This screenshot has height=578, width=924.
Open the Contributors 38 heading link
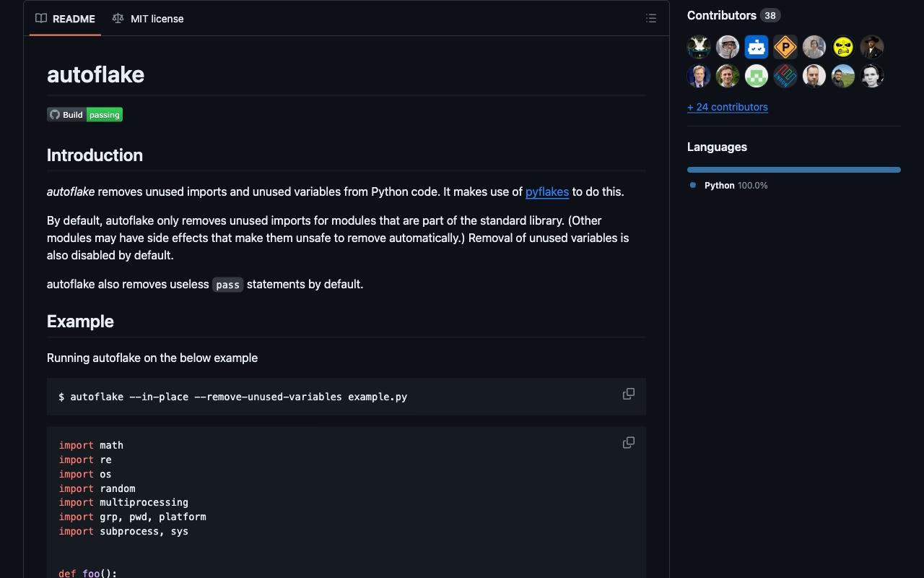point(733,15)
